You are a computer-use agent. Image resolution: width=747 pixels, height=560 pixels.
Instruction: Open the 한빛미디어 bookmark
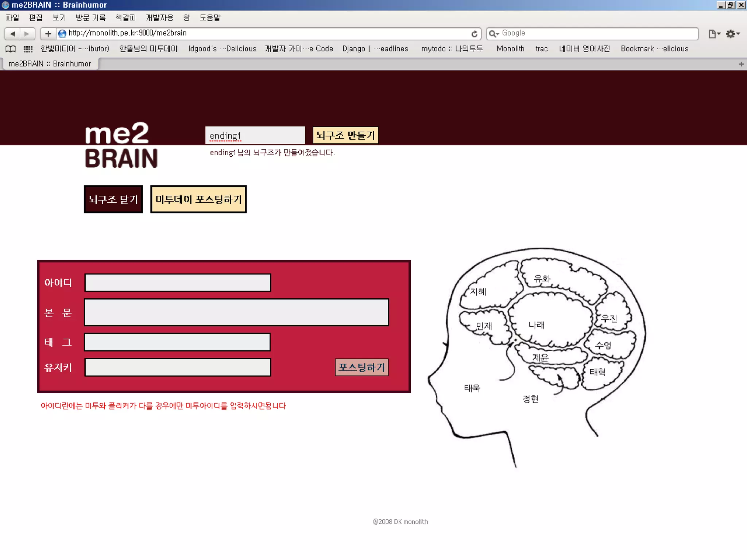coord(75,49)
